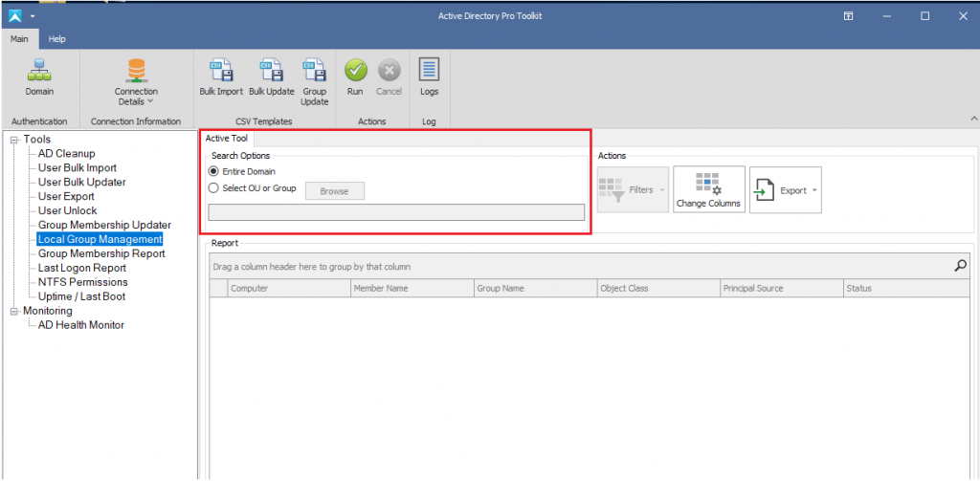Image resolution: width=980 pixels, height=481 pixels.
Task: Click the Change Columns button
Action: coord(709,190)
